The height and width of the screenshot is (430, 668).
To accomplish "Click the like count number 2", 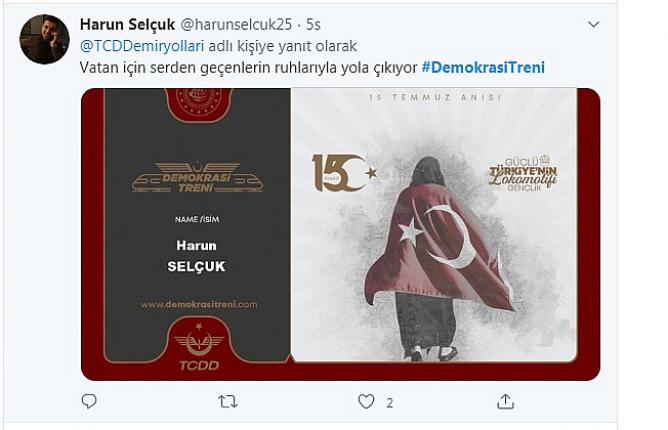I will pyautogui.click(x=389, y=403).
